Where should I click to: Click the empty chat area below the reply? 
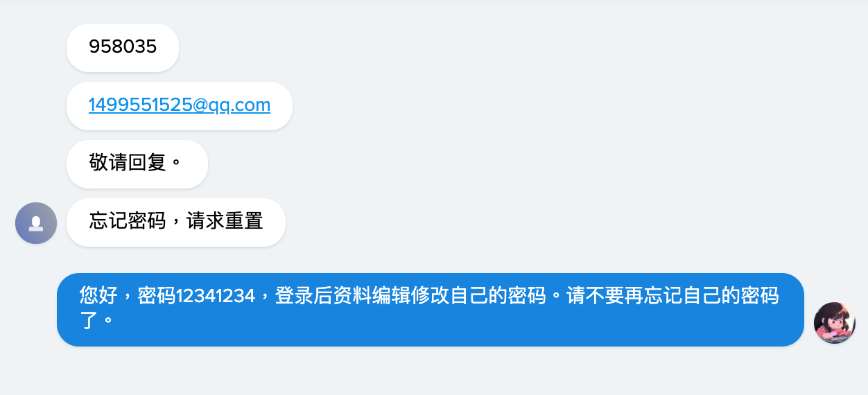point(430,371)
